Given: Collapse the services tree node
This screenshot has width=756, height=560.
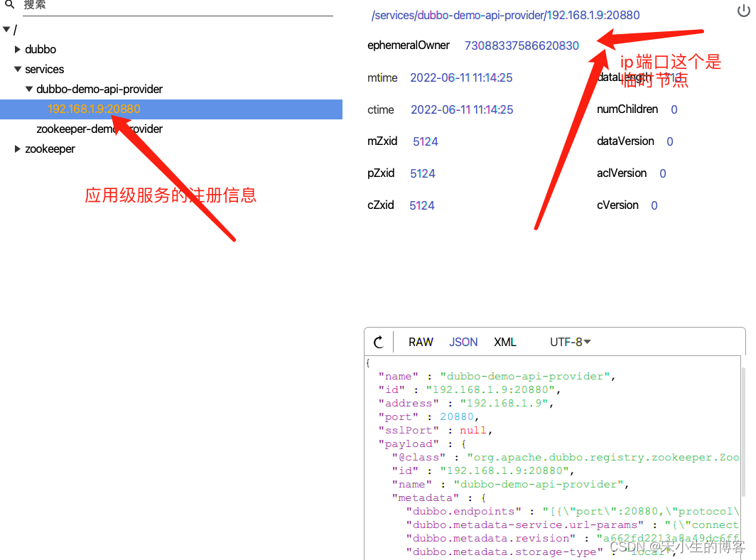Looking at the screenshot, I should [18, 70].
